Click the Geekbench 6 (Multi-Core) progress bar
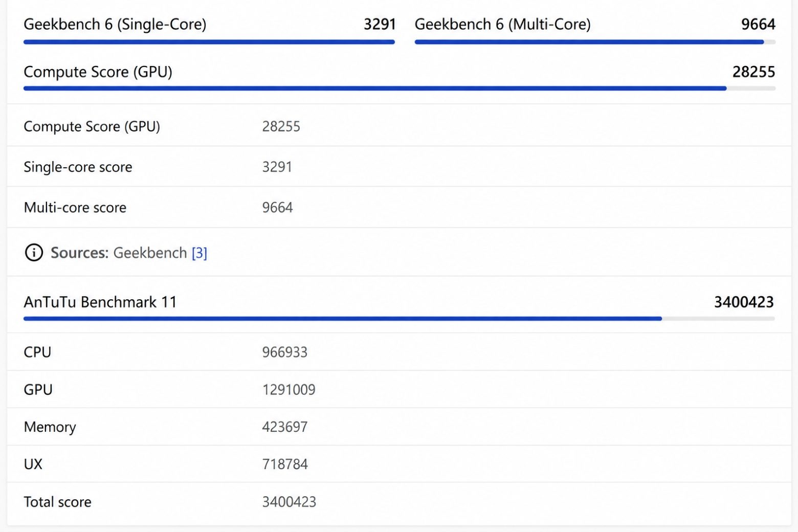Image resolution: width=798 pixels, height=532 pixels. [x=595, y=42]
